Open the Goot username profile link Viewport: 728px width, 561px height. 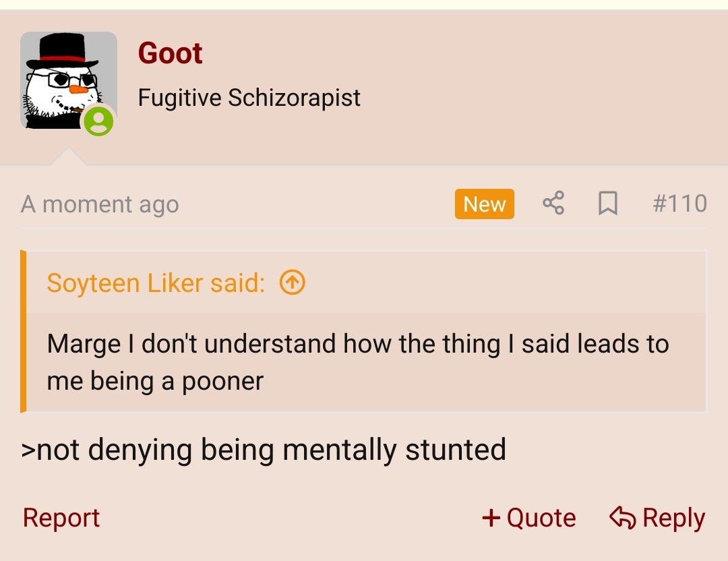tap(170, 53)
